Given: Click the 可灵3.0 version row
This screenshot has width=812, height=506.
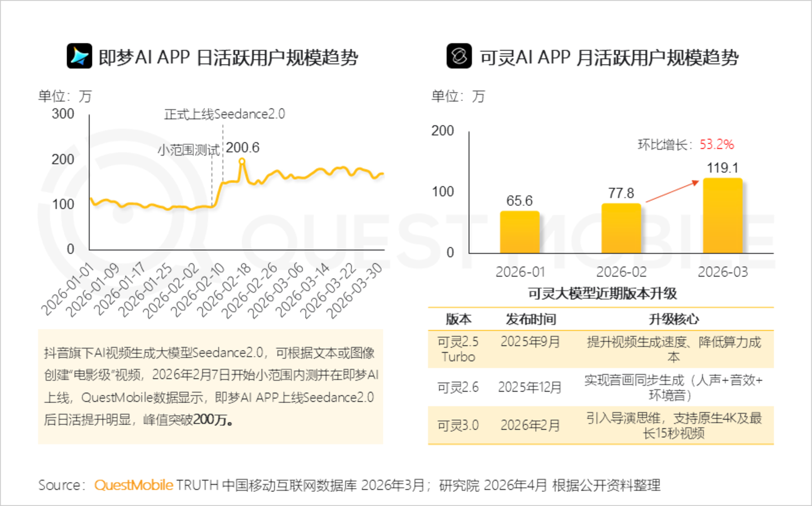Looking at the screenshot, I should 601,425.
